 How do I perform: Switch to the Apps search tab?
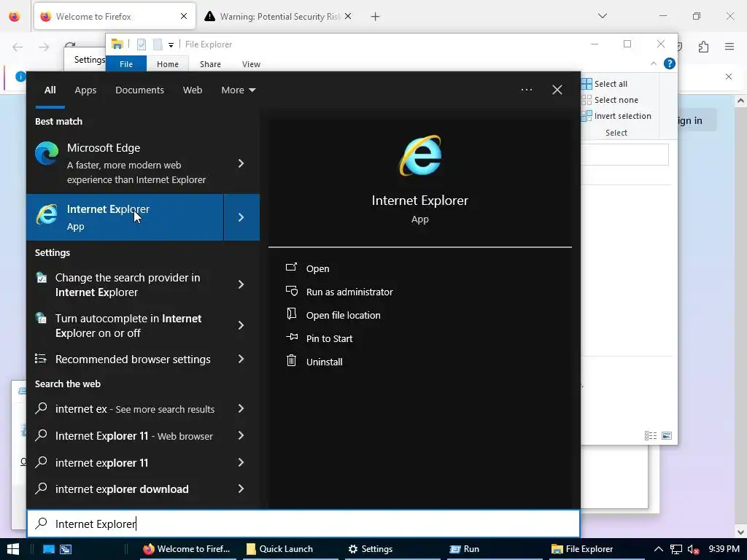point(85,90)
